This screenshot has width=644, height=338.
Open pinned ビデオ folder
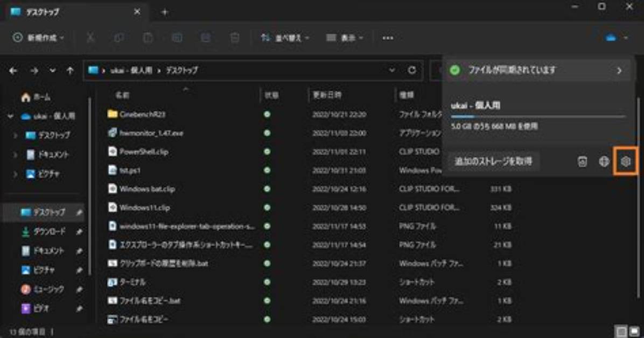tap(34, 308)
